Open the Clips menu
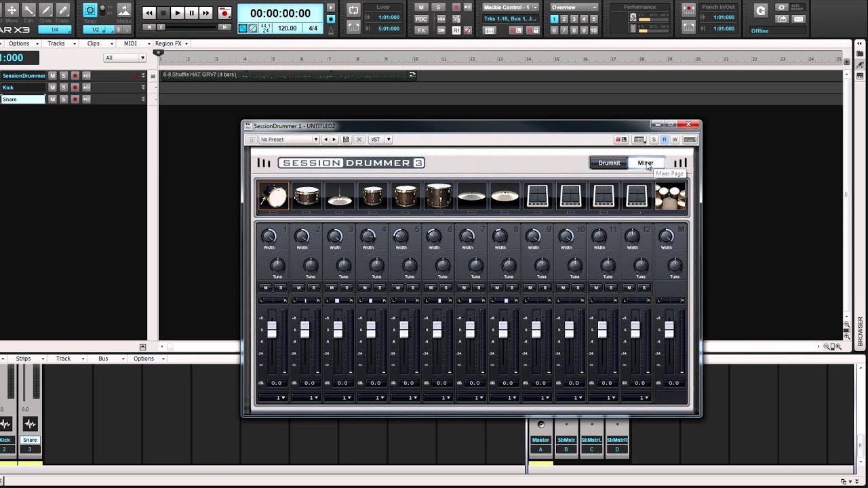This screenshot has width=868, height=488. coord(97,43)
